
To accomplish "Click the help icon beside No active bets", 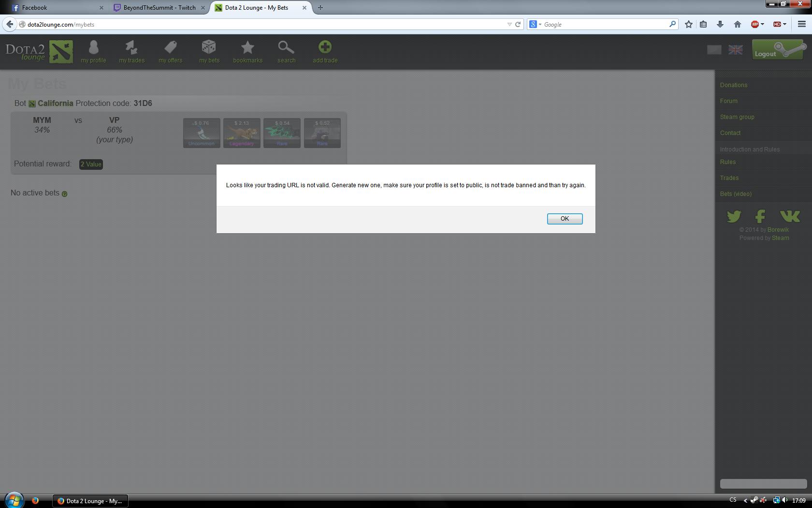I will coord(64,194).
